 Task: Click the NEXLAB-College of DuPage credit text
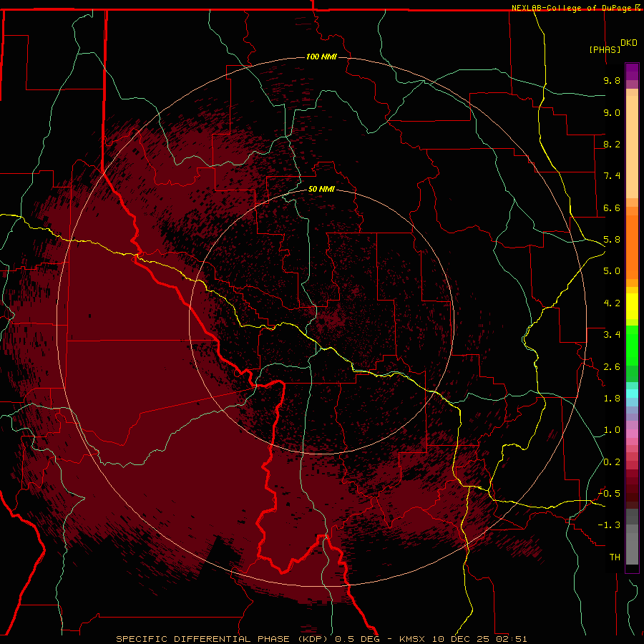573,8
